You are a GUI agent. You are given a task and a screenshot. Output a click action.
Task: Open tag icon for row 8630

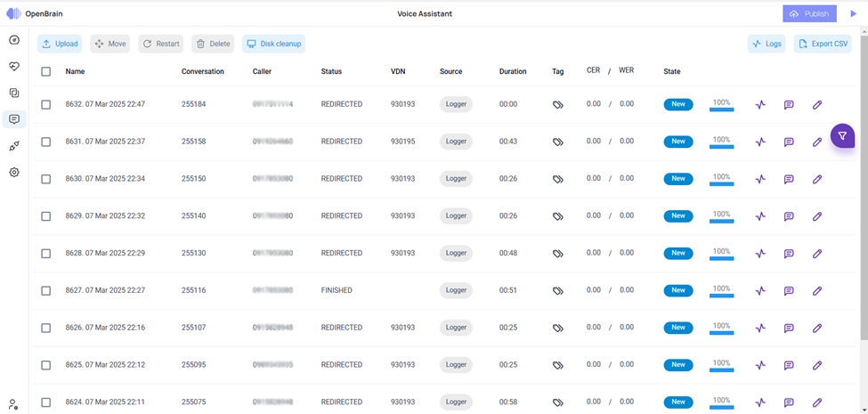[x=557, y=179]
